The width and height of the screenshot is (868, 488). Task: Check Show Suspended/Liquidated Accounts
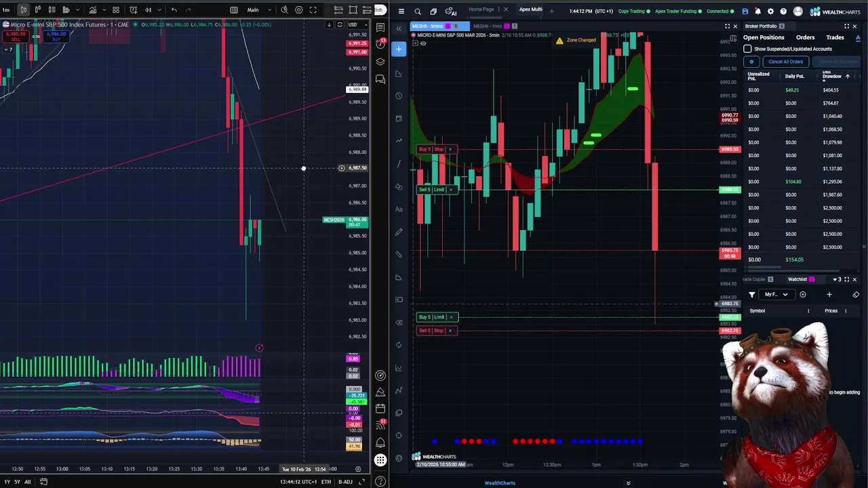pyautogui.click(x=747, y=49)
